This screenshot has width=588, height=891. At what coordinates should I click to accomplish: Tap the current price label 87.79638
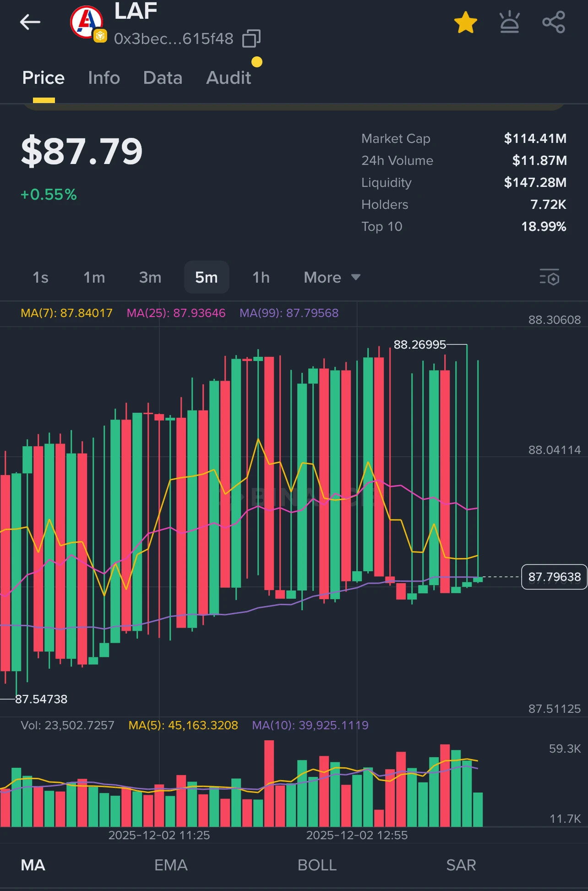[554, 577]
